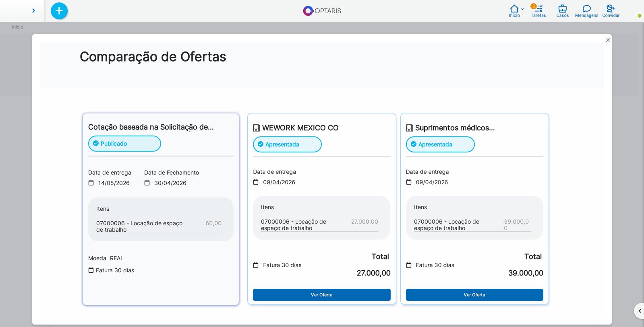The image size is (644, 327).
Task: Click the Moeda REAL label
Action: [x=106, y=258]
